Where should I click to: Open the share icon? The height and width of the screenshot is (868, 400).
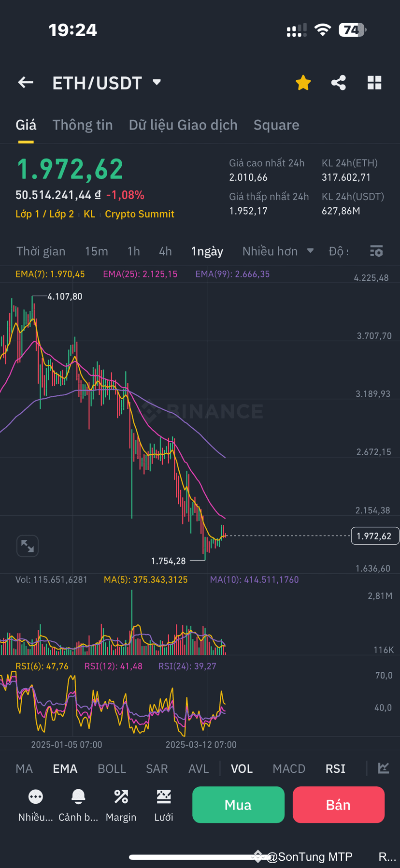(339, 83)
